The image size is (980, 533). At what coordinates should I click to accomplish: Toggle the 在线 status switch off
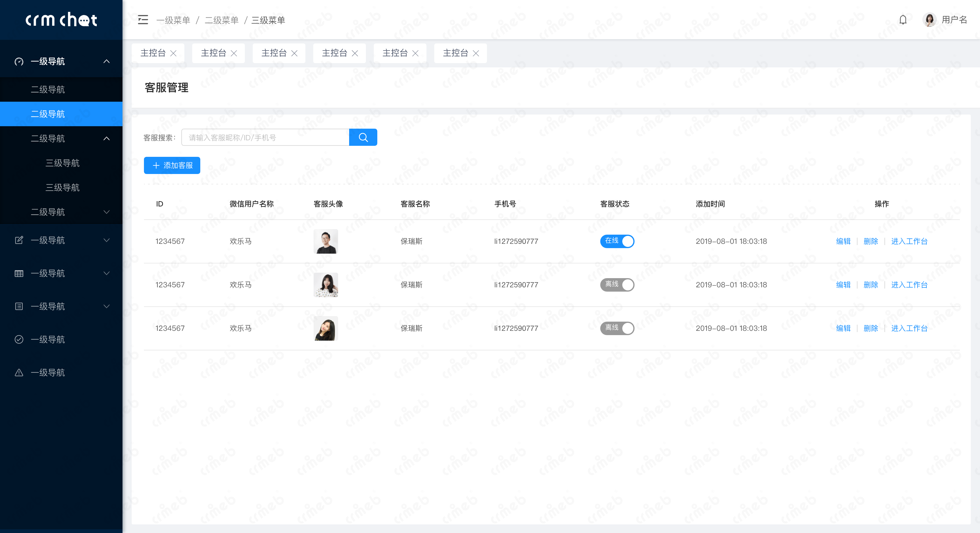tap(617, 241)
